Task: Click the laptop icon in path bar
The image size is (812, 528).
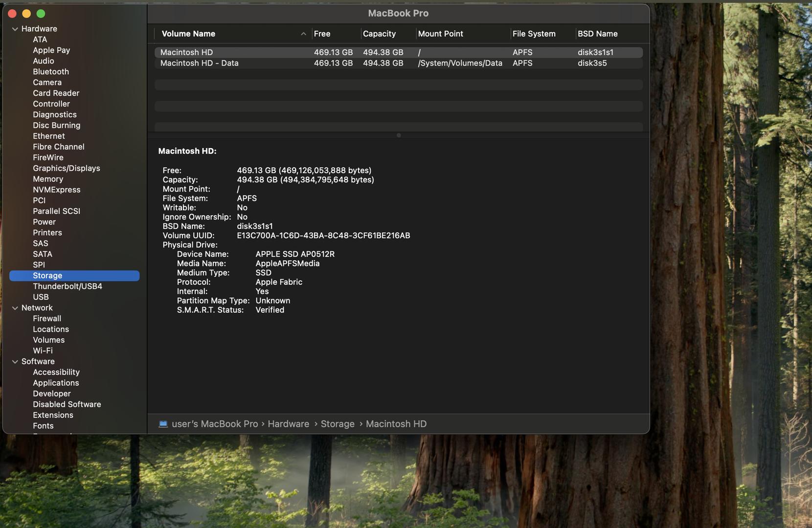Action: point(163,424)
